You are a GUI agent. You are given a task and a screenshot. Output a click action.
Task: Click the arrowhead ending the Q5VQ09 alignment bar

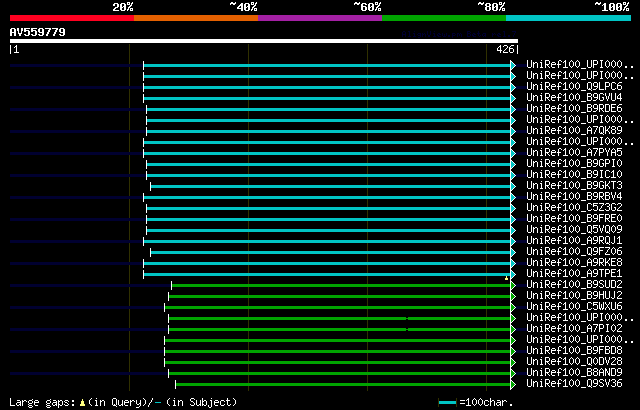(513, 230)
